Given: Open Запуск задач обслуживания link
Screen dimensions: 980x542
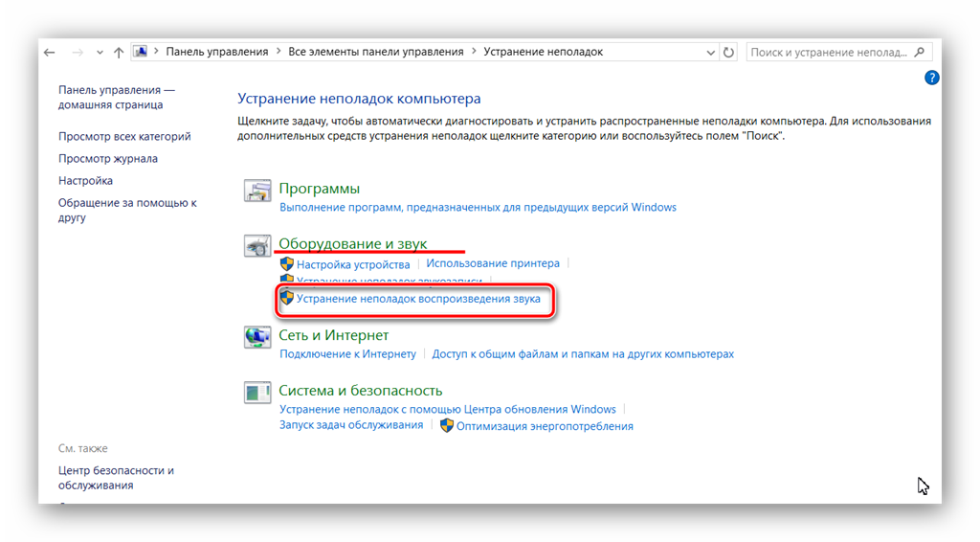Looking at the screenshot, I should click(351, 425).
